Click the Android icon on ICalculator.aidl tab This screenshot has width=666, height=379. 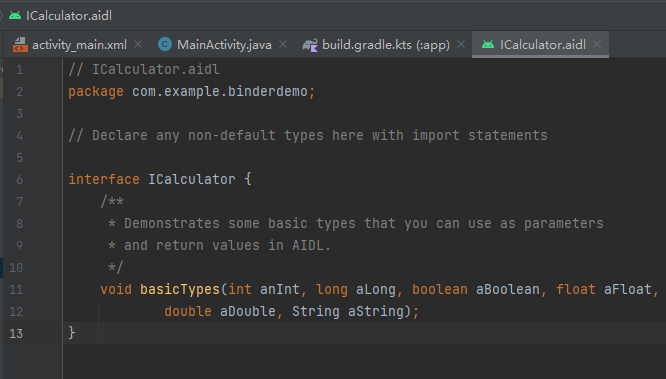(488, 44)
